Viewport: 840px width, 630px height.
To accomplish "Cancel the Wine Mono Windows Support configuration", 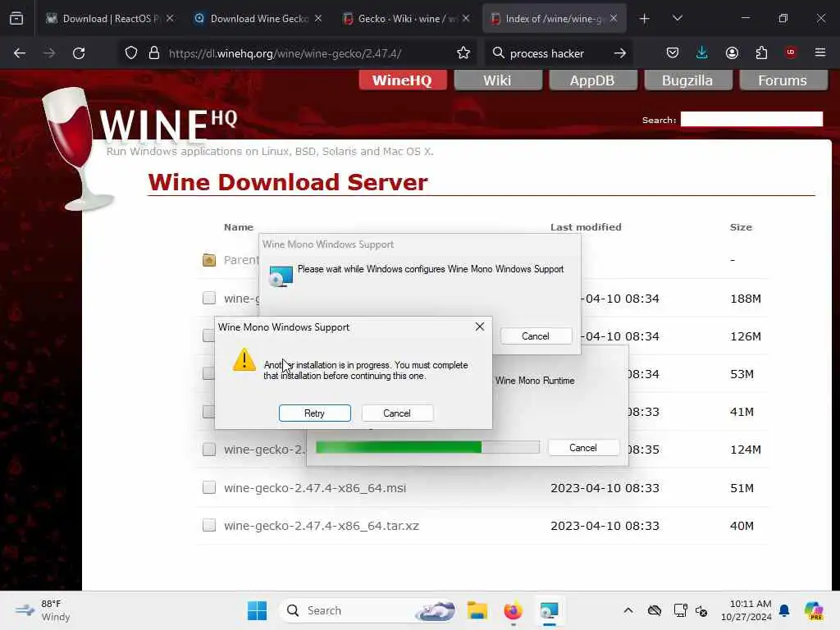I will pos(536,336).
